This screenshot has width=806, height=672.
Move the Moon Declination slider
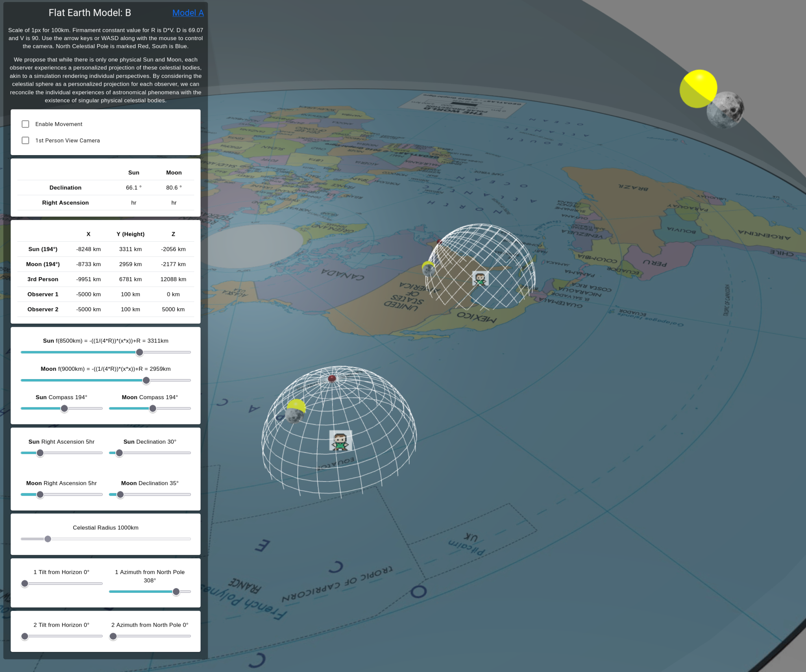point(120,495)
